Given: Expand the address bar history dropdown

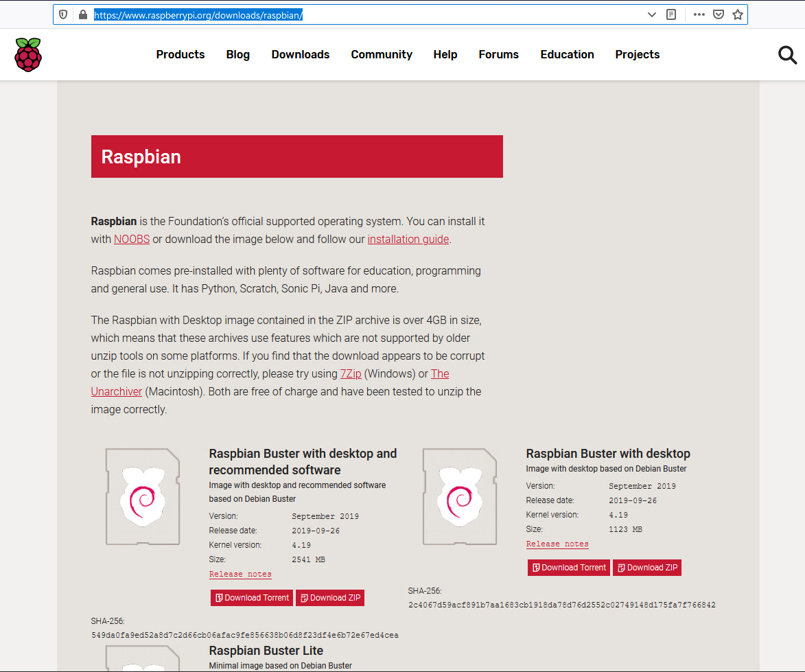Looking at the screenshot, I should coord(651,14).
